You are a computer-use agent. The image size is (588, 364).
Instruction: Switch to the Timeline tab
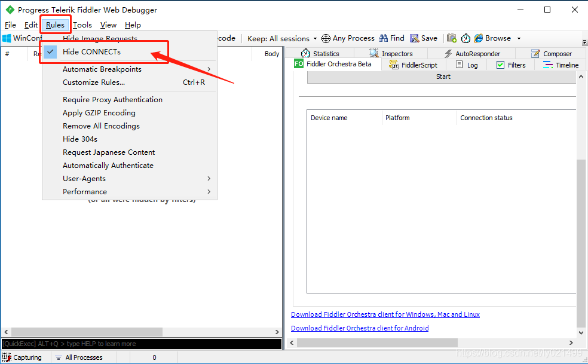[x=561, y=65]
